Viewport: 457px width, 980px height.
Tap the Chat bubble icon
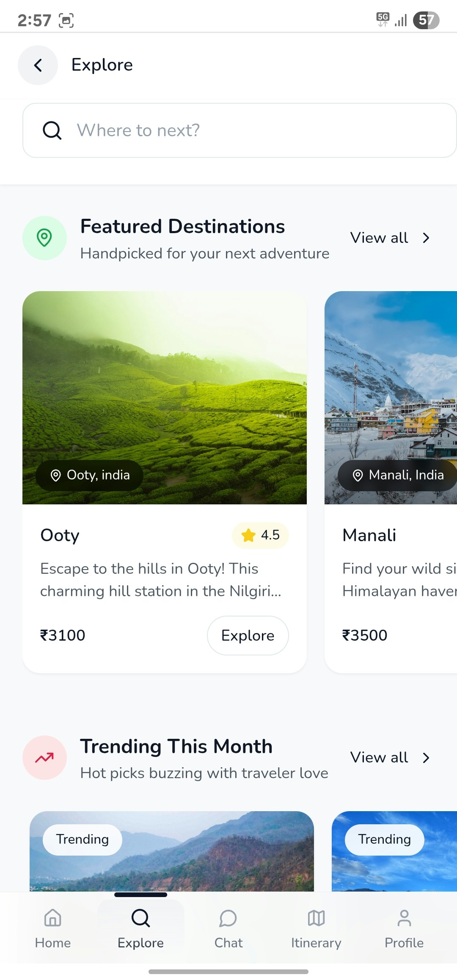(228, 919)
